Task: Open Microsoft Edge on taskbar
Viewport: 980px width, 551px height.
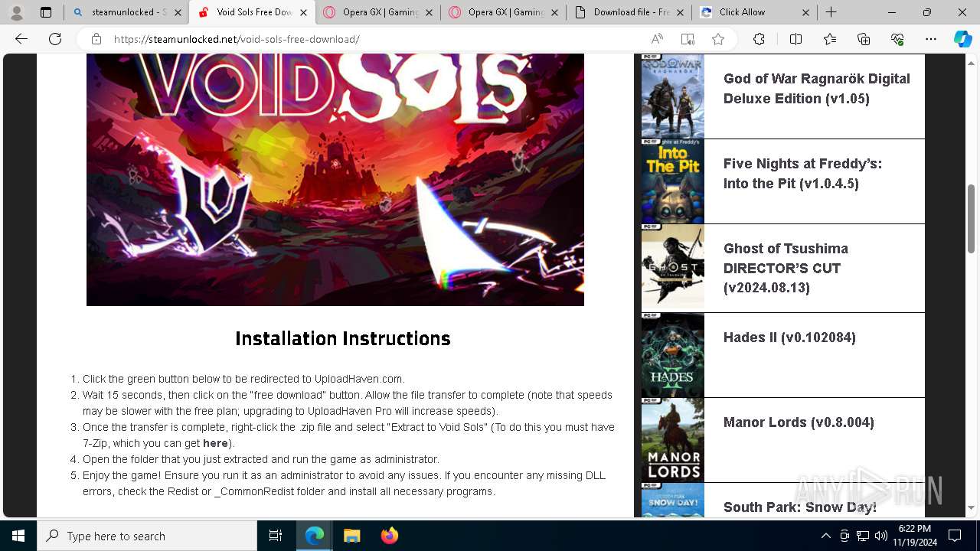Action: 315,536
